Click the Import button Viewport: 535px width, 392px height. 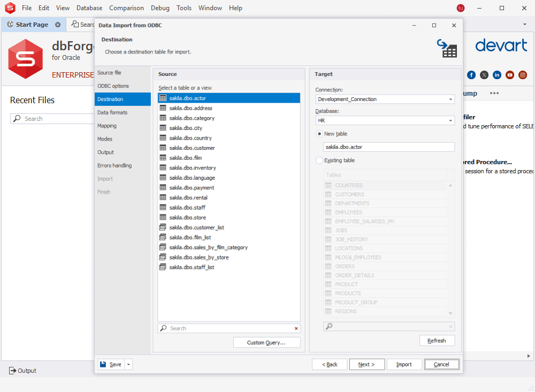(404, 364)
